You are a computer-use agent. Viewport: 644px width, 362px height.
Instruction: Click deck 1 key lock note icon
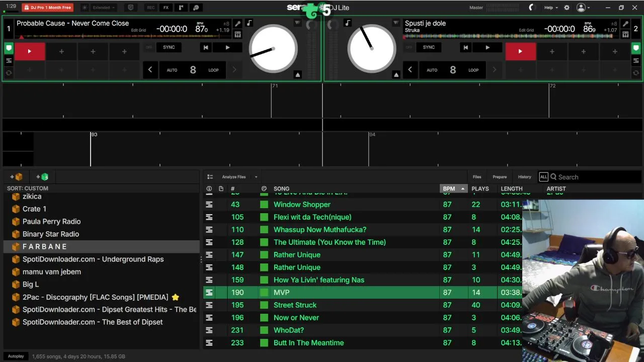tap(249, 23)
